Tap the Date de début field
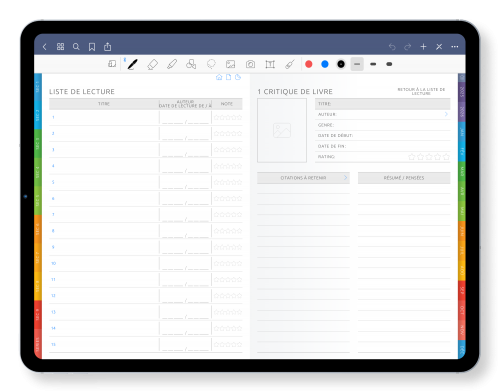 [383, 136]
